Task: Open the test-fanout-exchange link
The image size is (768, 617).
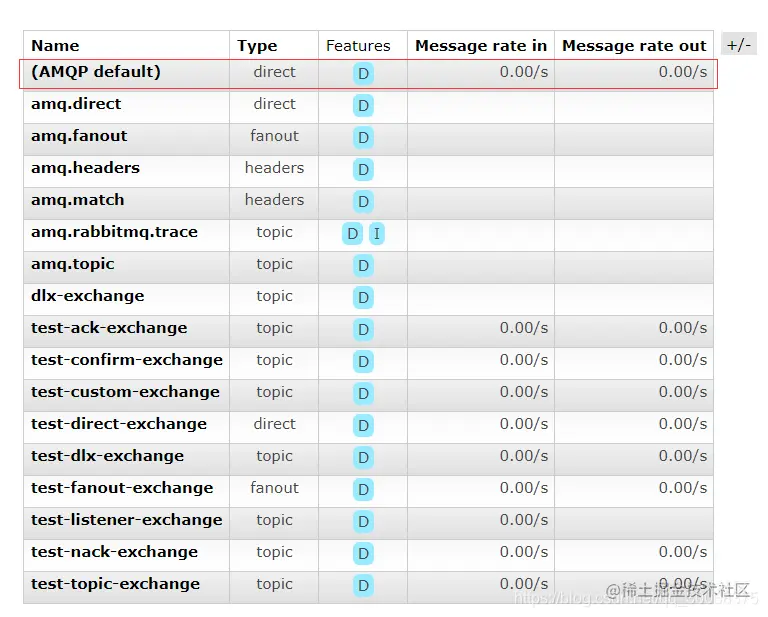Action: (122, 488)
